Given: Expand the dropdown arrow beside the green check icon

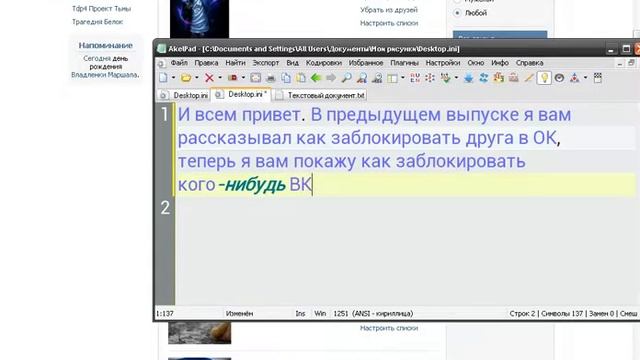Looking at the screenshot, I should tap(456, 78).
